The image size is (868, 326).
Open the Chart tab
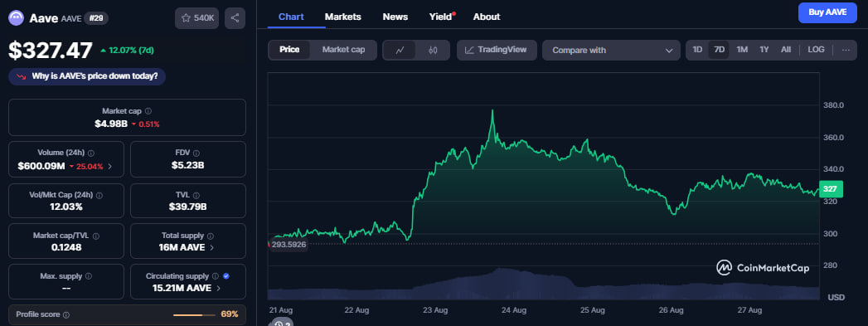(291, 17)
